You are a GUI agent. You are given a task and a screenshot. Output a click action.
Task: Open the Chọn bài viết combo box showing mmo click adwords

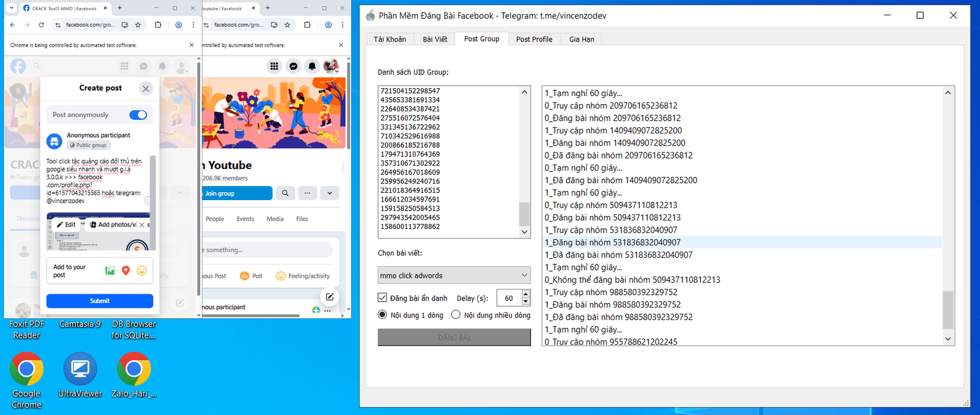pyautogui.click(x=454, y=275)
